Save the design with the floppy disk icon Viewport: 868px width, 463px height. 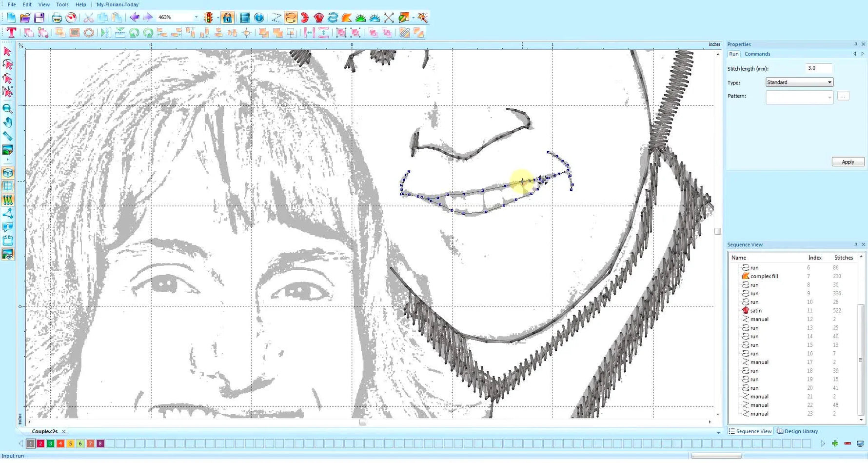click(x=39, y=18)
